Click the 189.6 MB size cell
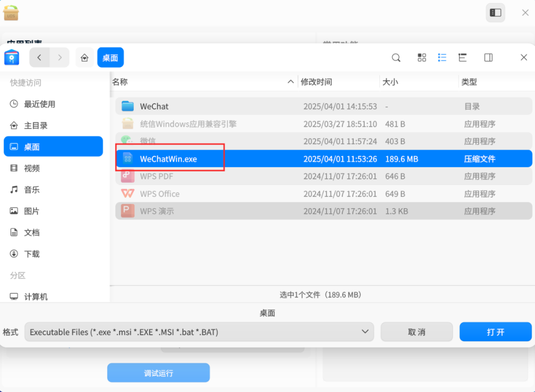The width and height of the screenshot is (535, 392). pyautogui.click(x=402, y=159)
